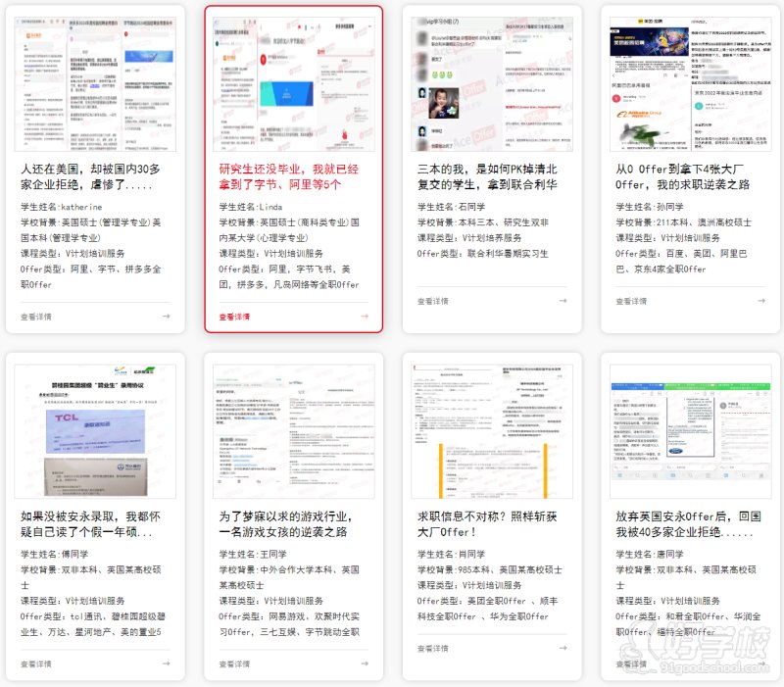The image size is (784, 687).
Task: Open the title '研究生还没毕业，我就已经拿到了字节'
Action: coord(293,176)
